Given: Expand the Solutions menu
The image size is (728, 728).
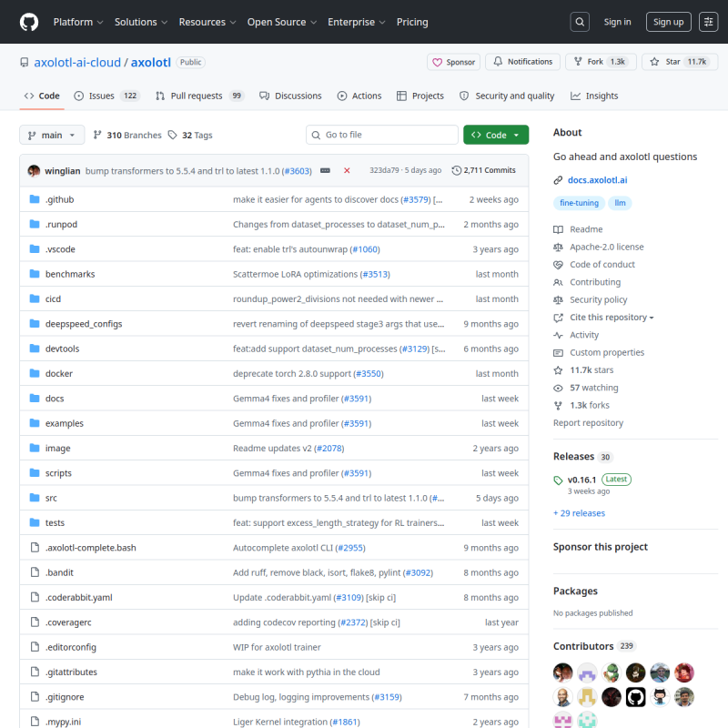Looking at the screenshot, I should click(141, 22).
